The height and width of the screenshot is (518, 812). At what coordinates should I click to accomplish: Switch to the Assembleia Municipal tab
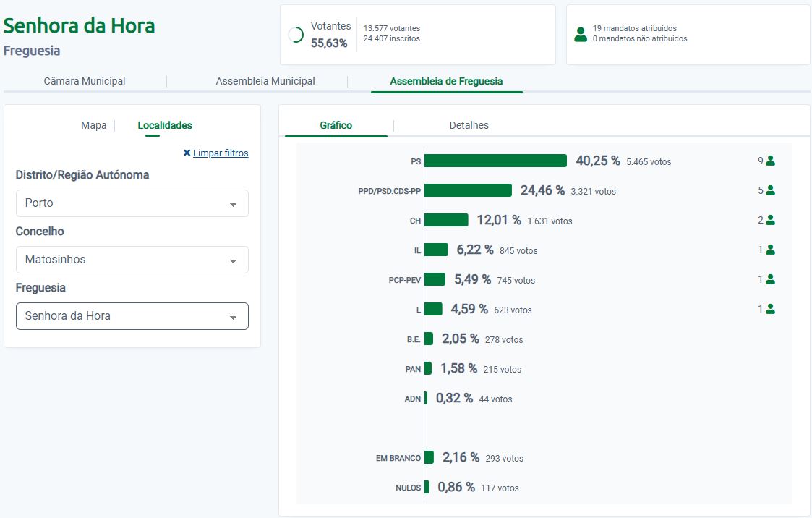pyautogui.click(x=265, y=81)
